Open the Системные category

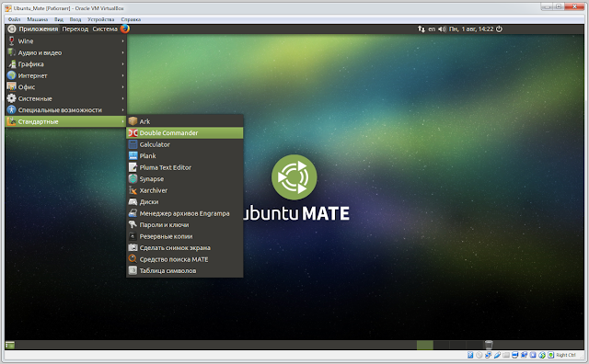point(66,98)
